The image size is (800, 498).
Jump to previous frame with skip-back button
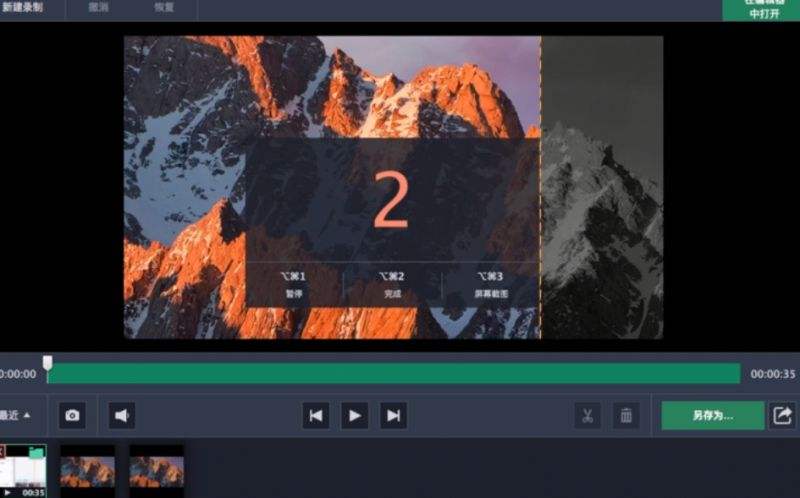316,415
